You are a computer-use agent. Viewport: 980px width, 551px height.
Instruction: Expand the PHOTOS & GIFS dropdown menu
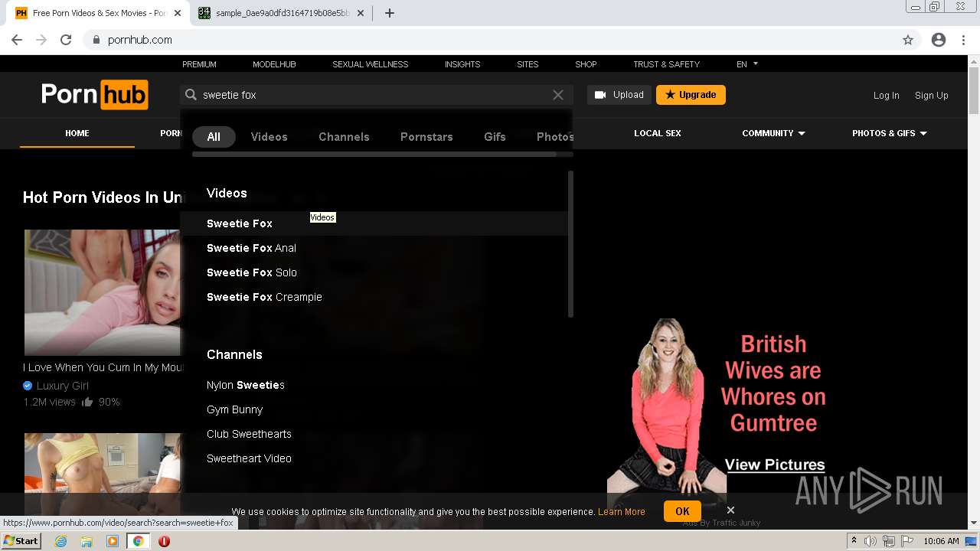pyautogui.click(x=890, y=133)
